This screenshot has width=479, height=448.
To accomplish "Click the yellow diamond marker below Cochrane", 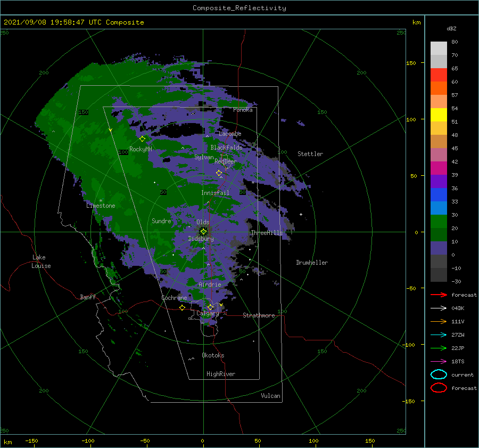I will [182, 307].
